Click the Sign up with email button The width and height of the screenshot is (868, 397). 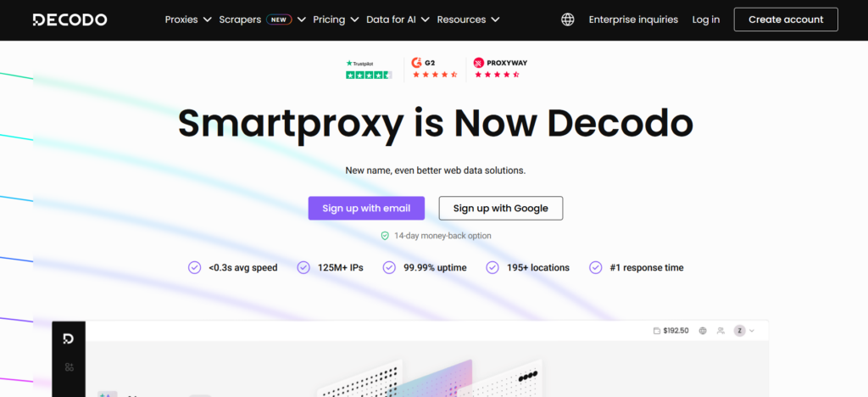tap(366, 209)
